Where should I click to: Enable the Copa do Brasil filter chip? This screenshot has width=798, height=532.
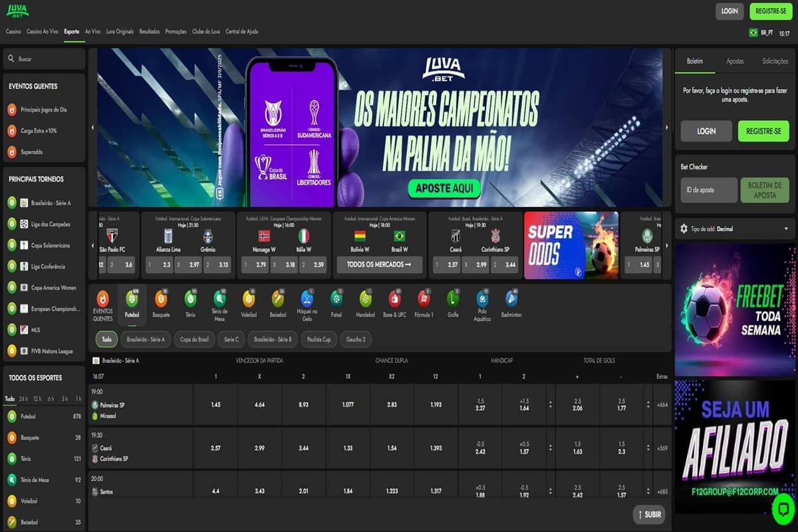tap(195, 339)
